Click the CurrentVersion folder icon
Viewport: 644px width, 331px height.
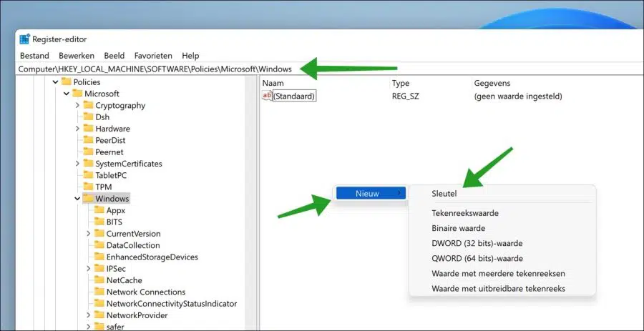99,233
